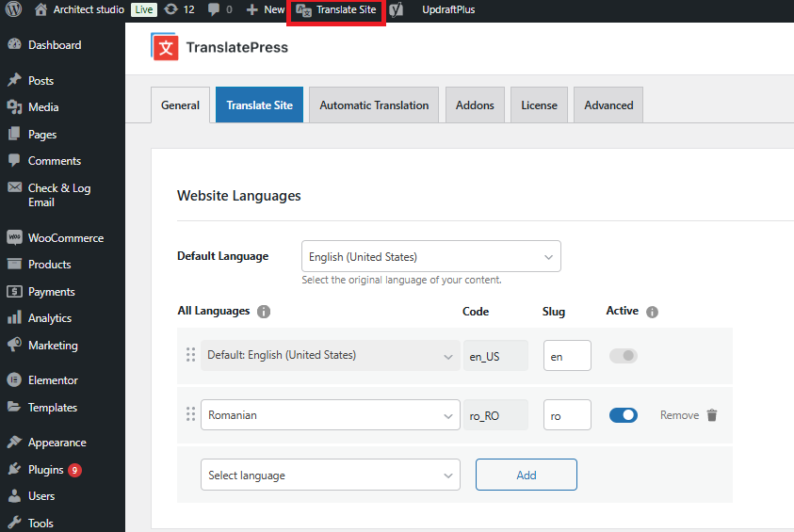Viewport: 794px width, 532px height.
Task: Click the Pages icon in sidebar
Action: (15, 134)
